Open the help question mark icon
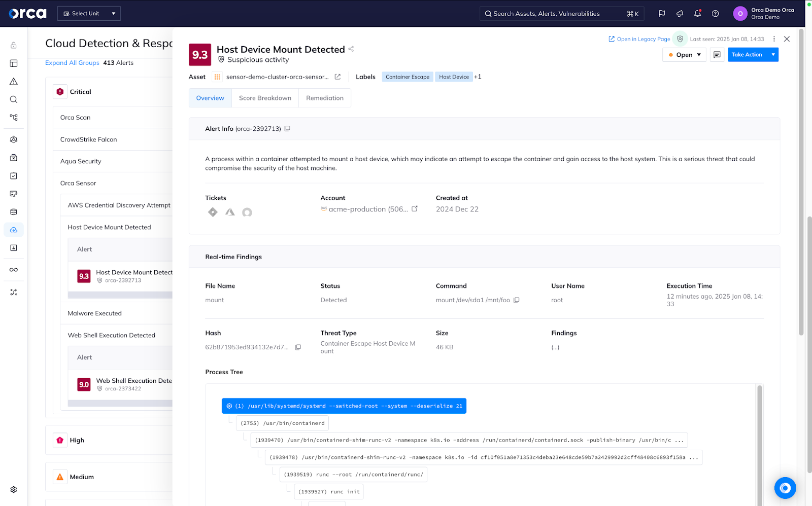 tap(715, 14)
